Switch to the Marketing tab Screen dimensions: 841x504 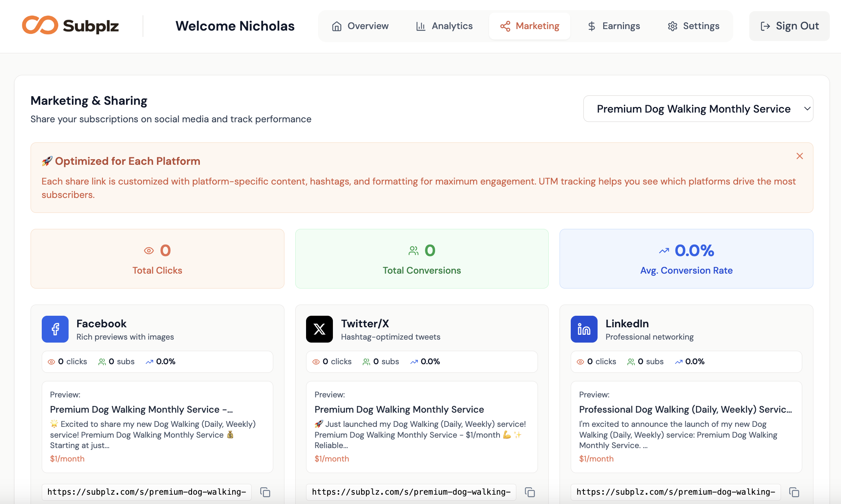[530, 26]
